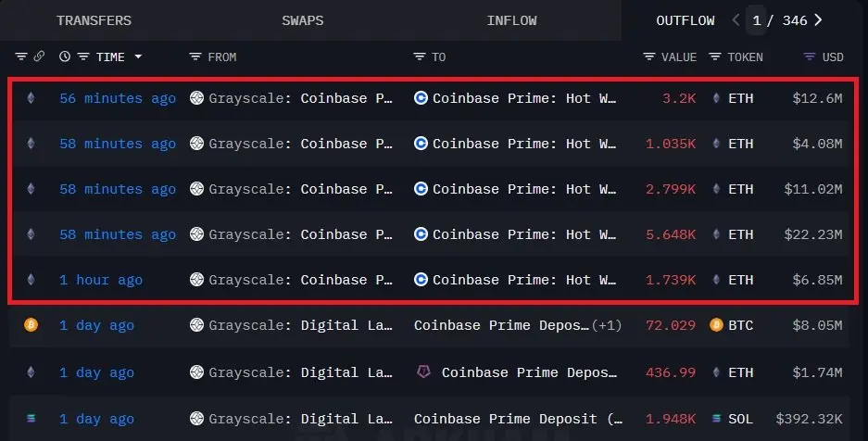The image size is (868, 441).
Task: Click Grayscale logo icon in 1.739K row
Action: (x=196, y=280)
